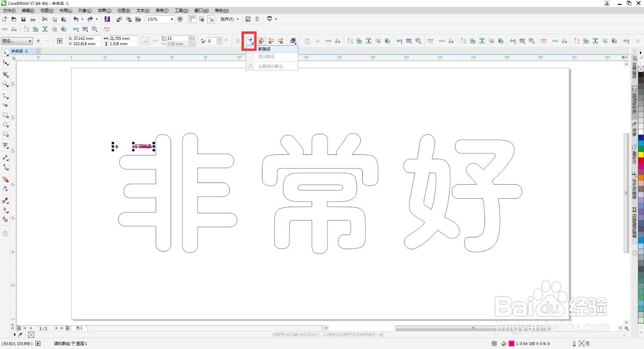Add a preset with the plus button
Screen dimensions: 644x349
point(38,41)
